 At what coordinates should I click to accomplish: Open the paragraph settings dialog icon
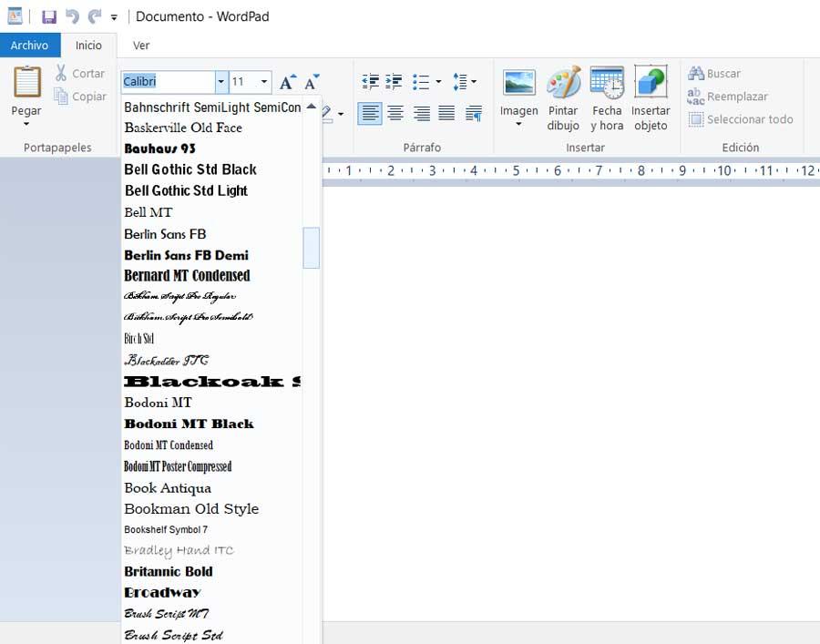tap(473, 113)
